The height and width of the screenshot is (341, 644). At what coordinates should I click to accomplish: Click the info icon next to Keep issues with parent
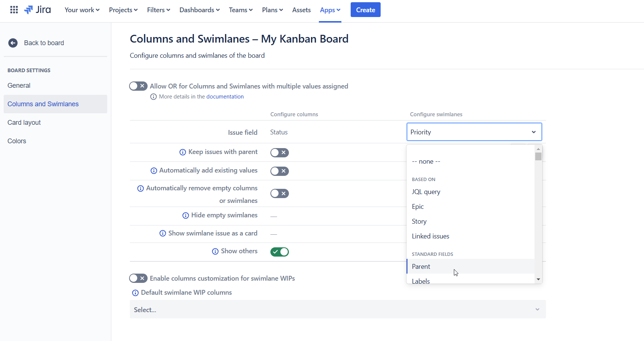182,152
